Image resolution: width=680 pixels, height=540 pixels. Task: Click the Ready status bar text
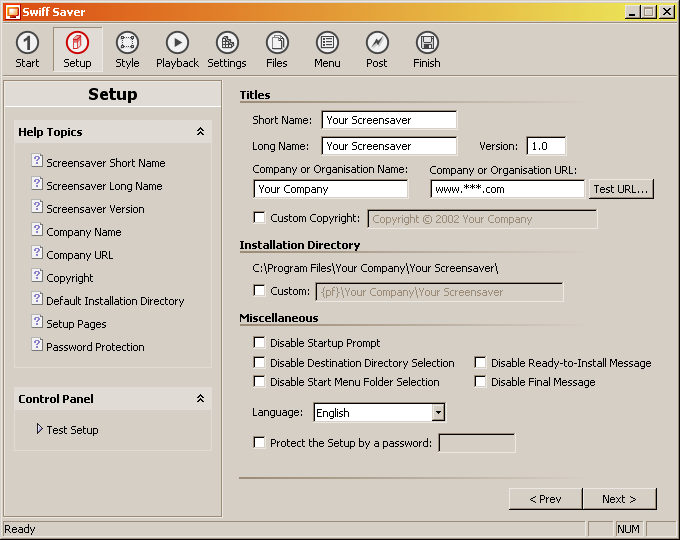pos(20,529)
